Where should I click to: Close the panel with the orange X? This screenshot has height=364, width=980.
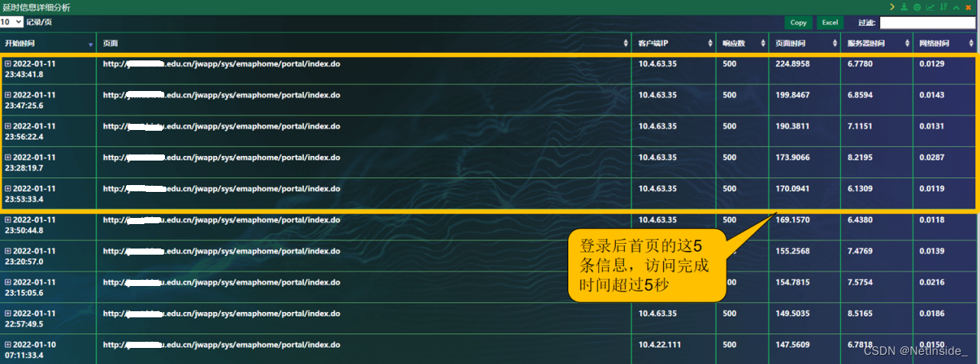point(969,8)
